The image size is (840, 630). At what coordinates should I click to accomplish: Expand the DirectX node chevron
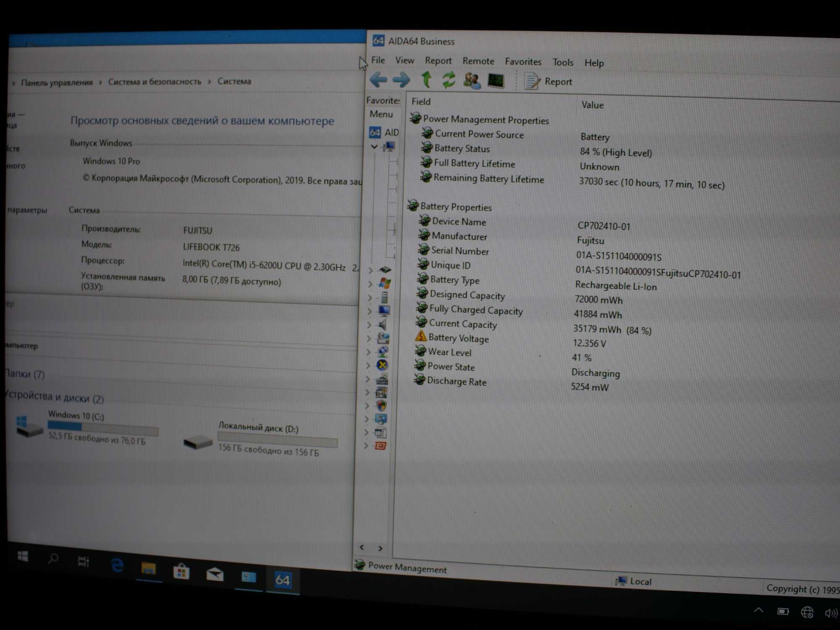pos(368,365)
